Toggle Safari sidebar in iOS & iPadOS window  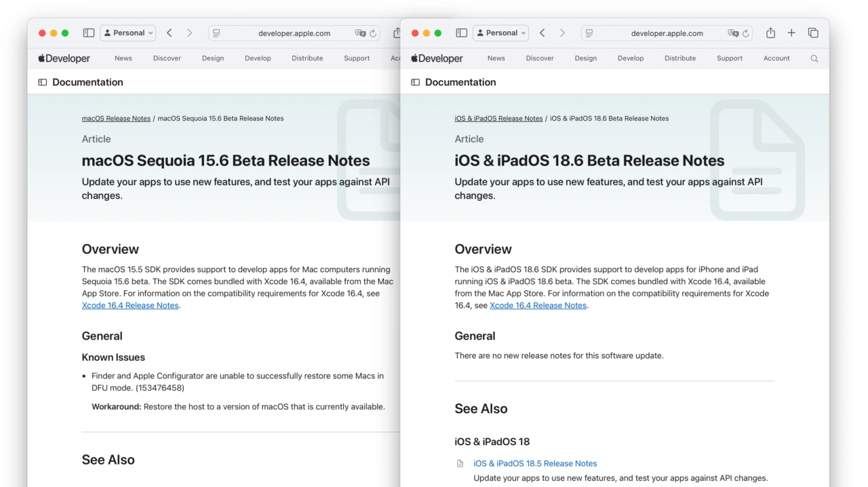pyautogui.click(x=461, y=33)
